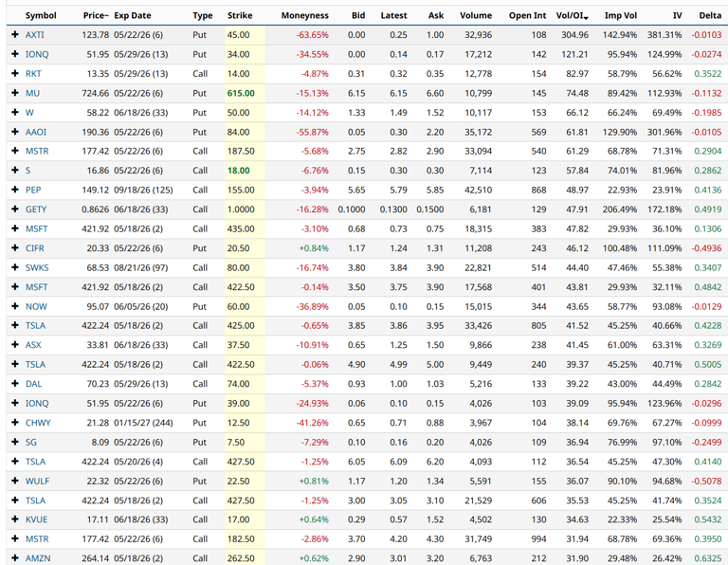Sort by the Price column header
This screenshot has height=565, width=728.
tap(96, 15)
